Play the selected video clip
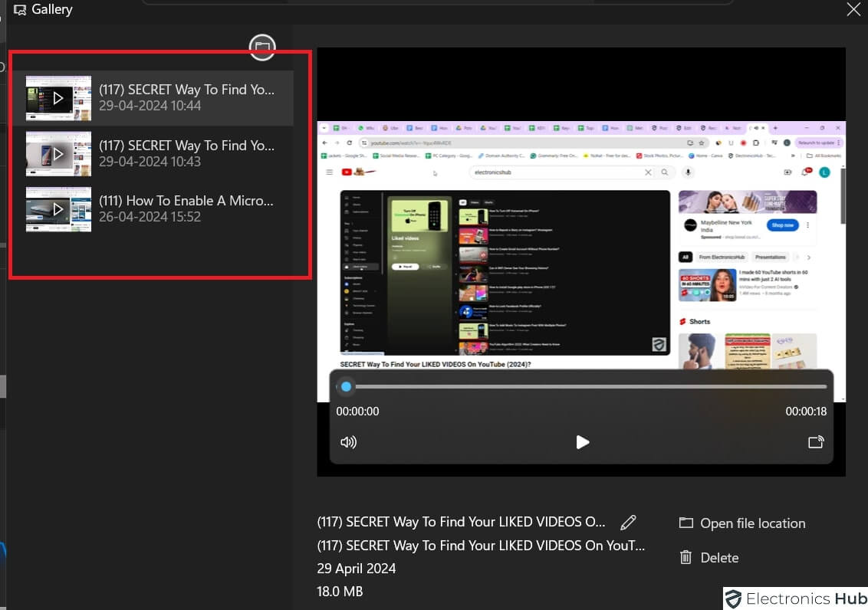The width and height of the screenshot is (868, 610). pyautogui.click(x=582, y=442)
